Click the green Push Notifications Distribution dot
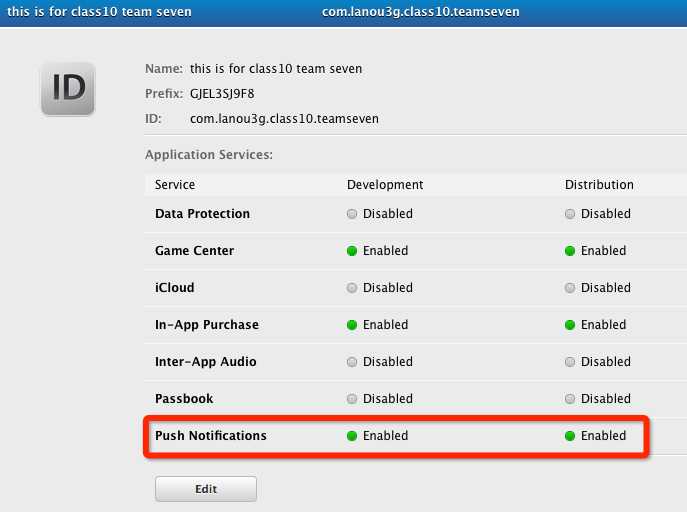Screen dimensions: 687x512 pos(570,436)
